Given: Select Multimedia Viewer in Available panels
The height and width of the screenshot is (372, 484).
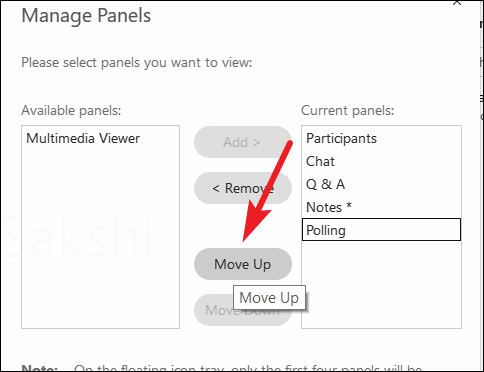Looking at the screenshot, I should tap(83, 138).
